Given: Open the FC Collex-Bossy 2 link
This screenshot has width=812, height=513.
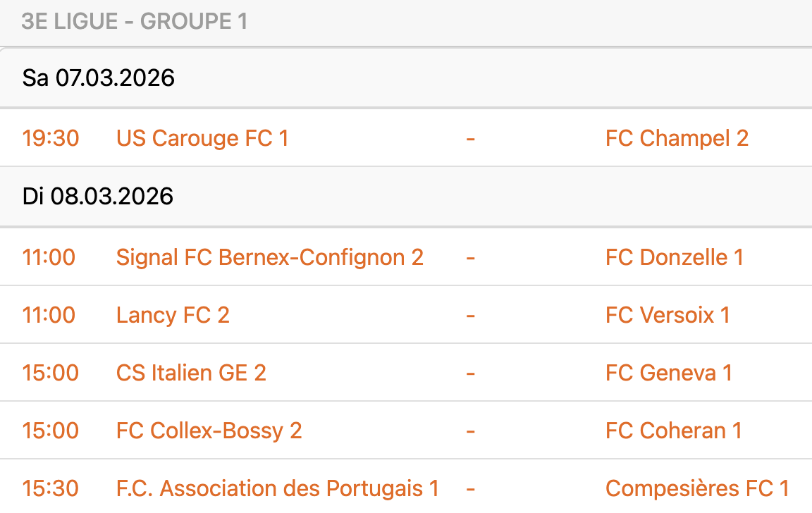Looking at the screenshot, I should 209,431.
